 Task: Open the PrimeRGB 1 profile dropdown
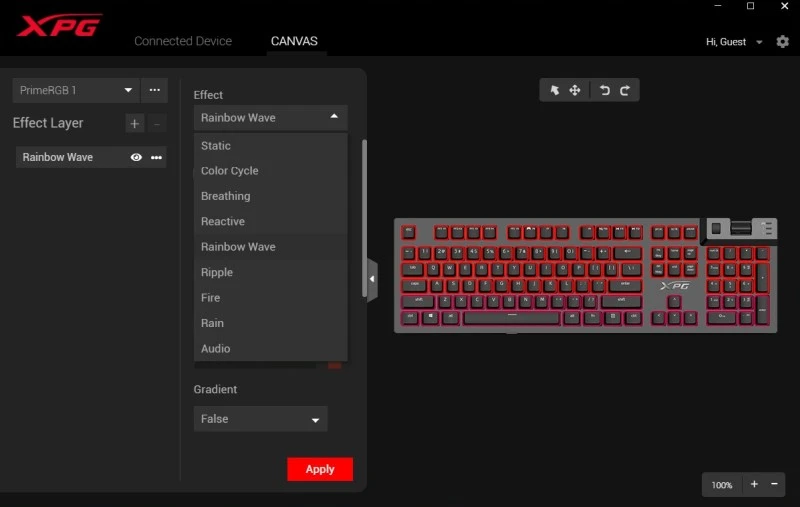pyautogui.click(x=76, y=90)
